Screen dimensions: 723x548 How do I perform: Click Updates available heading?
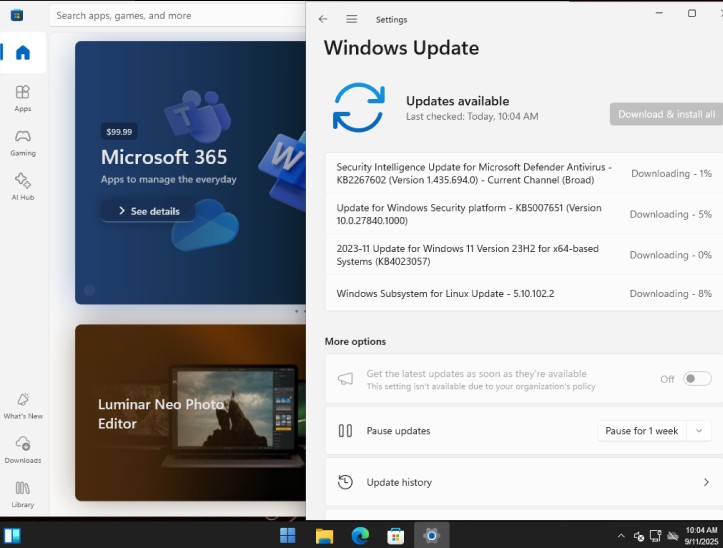point(457,101)
